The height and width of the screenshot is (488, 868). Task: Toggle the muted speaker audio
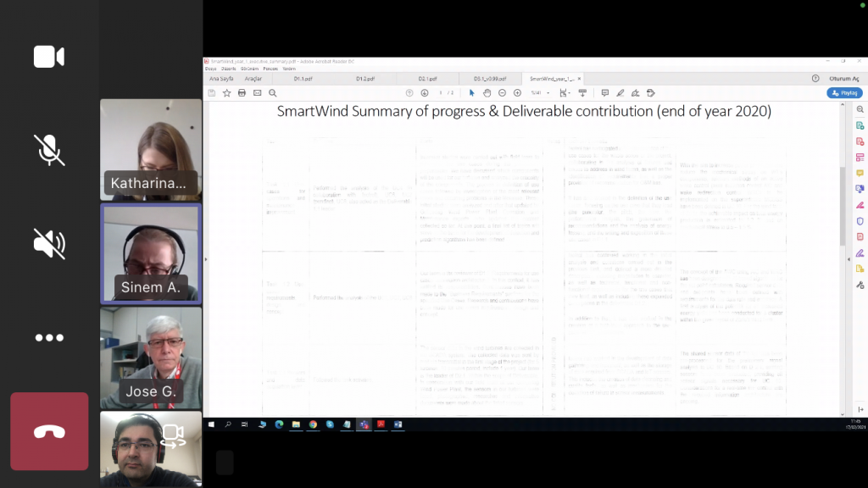pos(49,244)
